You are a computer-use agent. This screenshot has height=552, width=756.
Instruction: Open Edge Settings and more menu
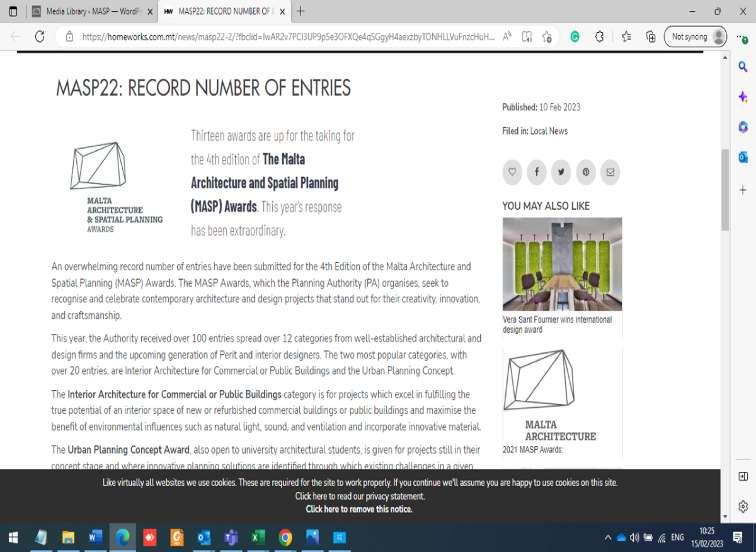[x=743, y=37]
